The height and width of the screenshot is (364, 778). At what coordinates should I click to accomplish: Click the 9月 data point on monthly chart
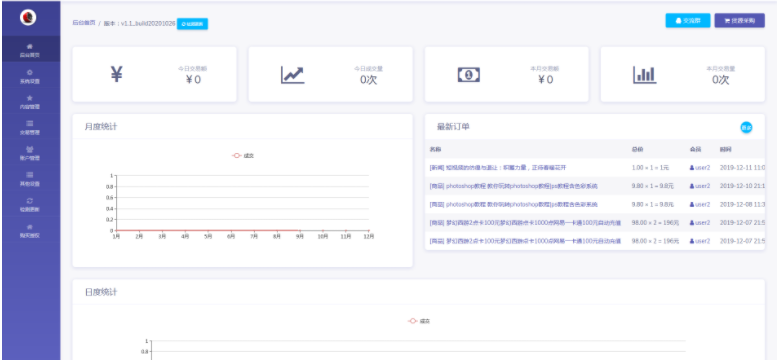[x=300, y=231]
